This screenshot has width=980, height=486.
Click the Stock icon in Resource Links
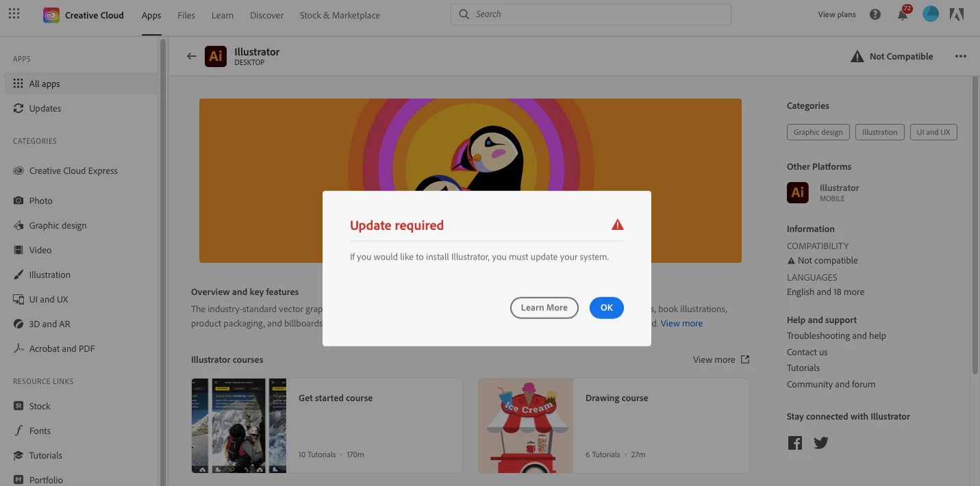pyautogui.click(x=18, y=406)
